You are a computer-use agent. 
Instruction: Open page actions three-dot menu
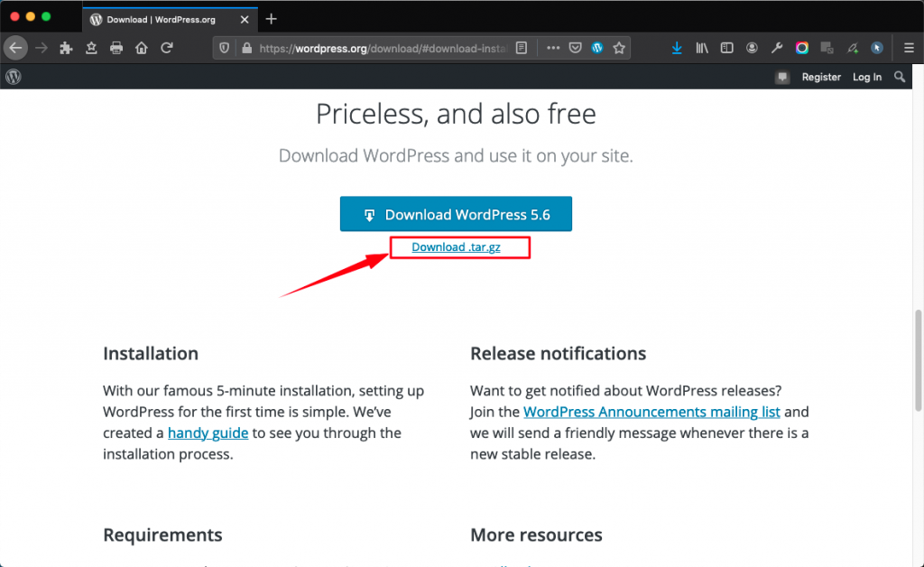(x=553, y=49)
